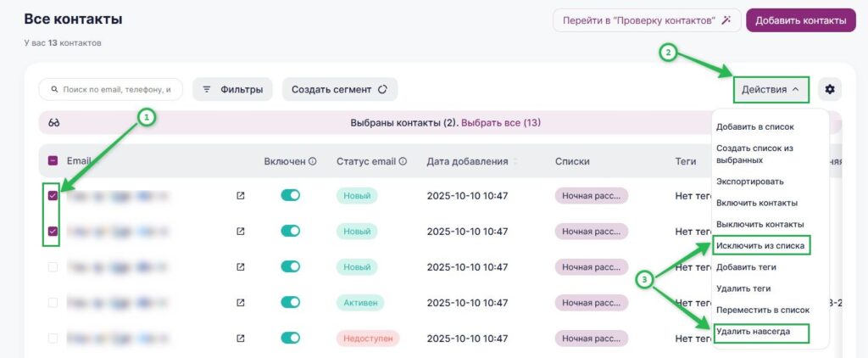The image size is (868, 358).
Task: Switch off Включен toggle in first row
Action: [x=290, y=196]
